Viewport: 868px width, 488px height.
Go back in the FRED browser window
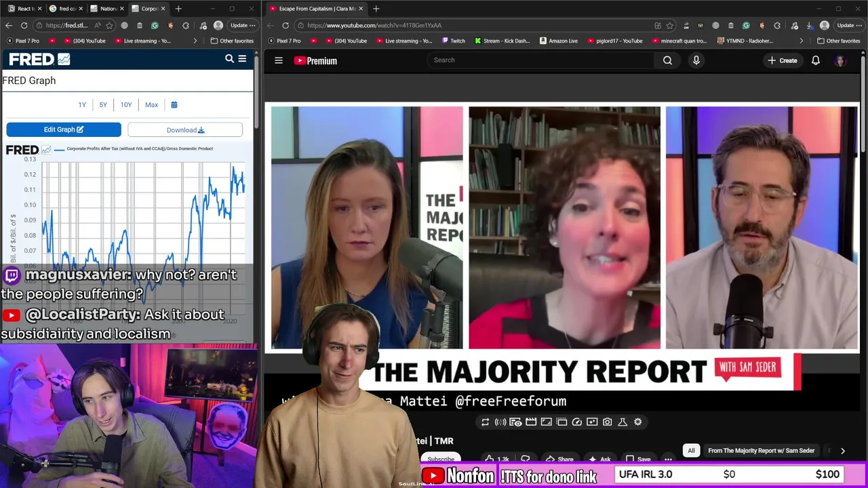coord(9,25)
